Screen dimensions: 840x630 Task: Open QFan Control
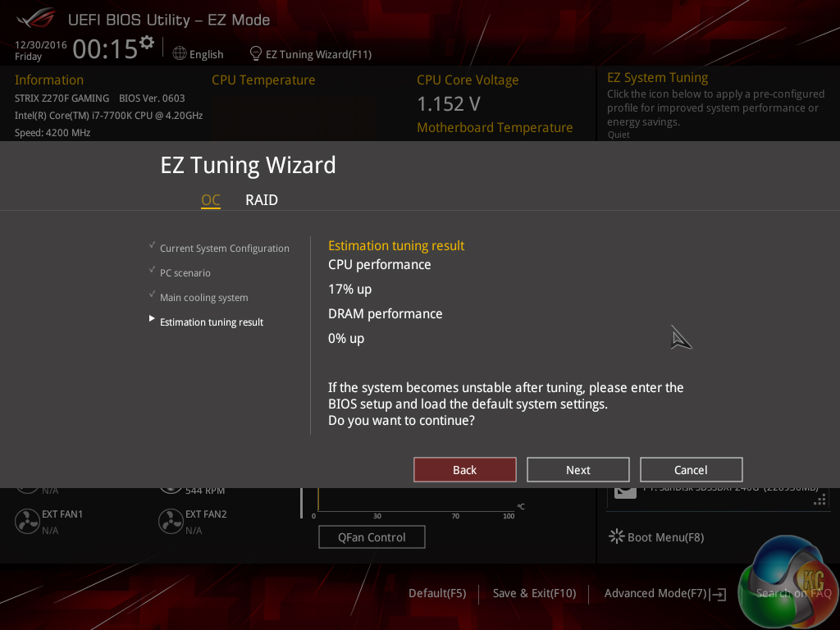coord(372,536)
